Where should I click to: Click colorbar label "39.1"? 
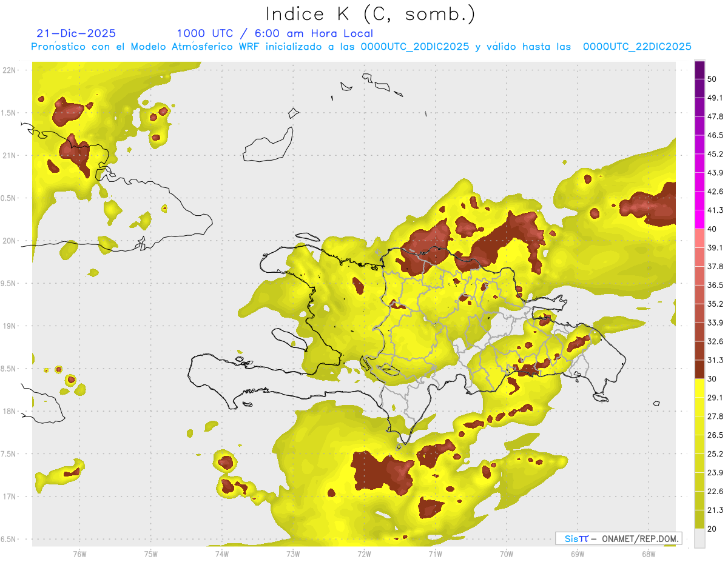[x=715, y=247]
